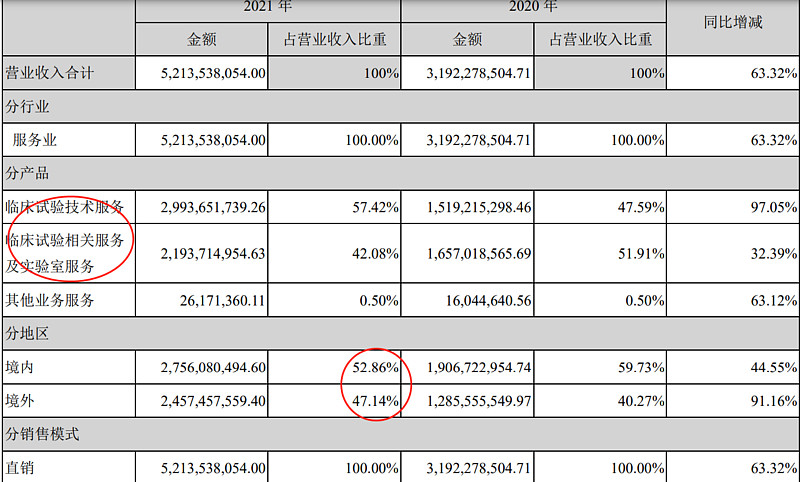Select the 营业收入合计 row label

coord(49,73)
